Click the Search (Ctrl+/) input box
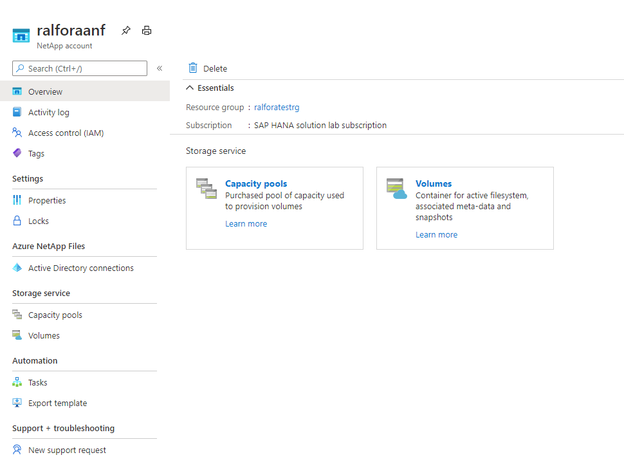This screenshot has height=466, width=624. pos(80,68)
